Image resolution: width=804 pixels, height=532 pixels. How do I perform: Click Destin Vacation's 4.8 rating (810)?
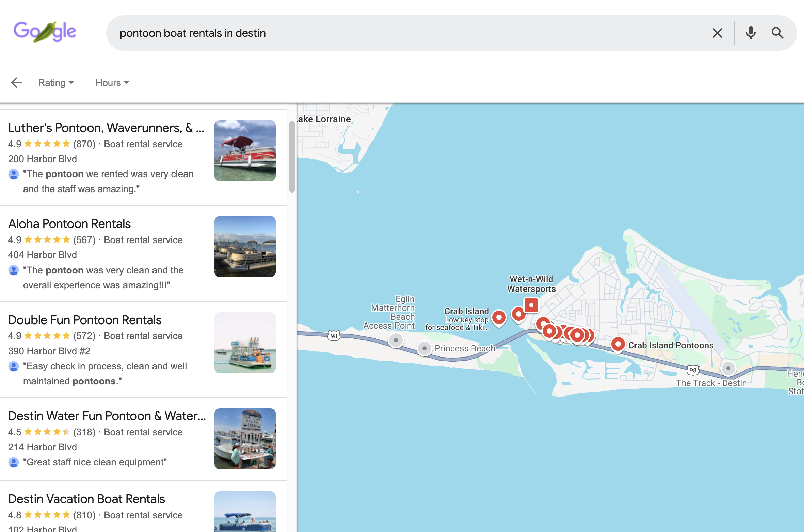52,515
